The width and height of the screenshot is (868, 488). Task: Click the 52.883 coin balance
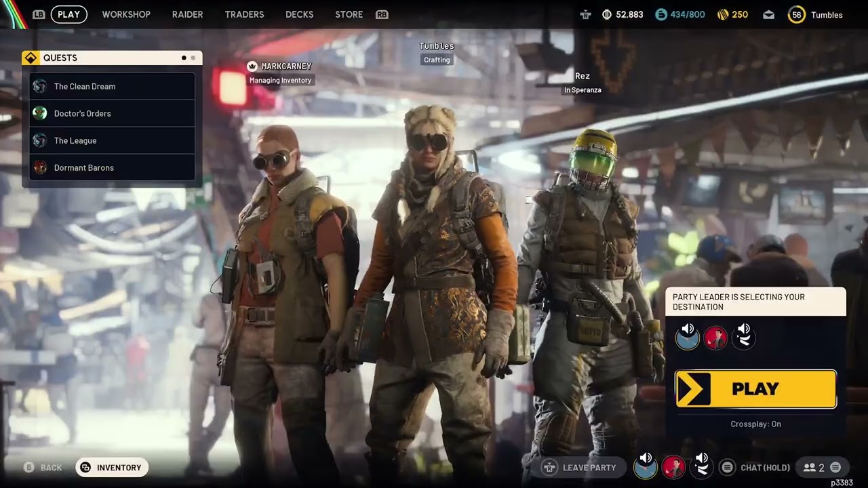coord(629,14)
